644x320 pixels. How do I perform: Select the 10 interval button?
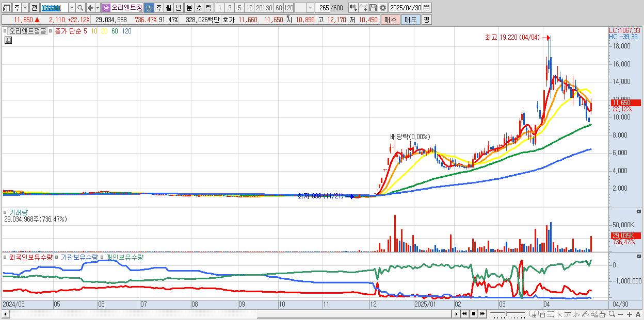tap(249, 8)
